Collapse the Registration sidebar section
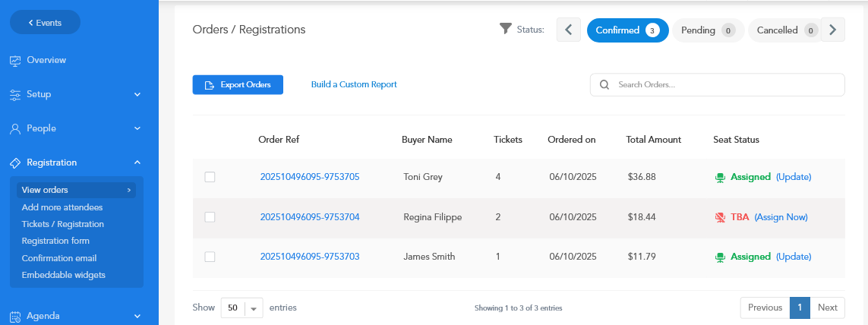The width and height of the screenshot is (868, 325). coord(137,162)
